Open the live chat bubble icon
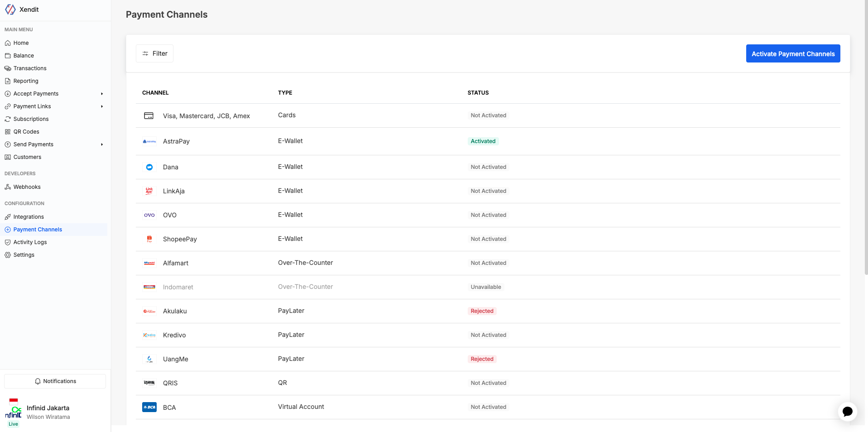The width and height of the screenshot is (868, 432). pos(847,412)
